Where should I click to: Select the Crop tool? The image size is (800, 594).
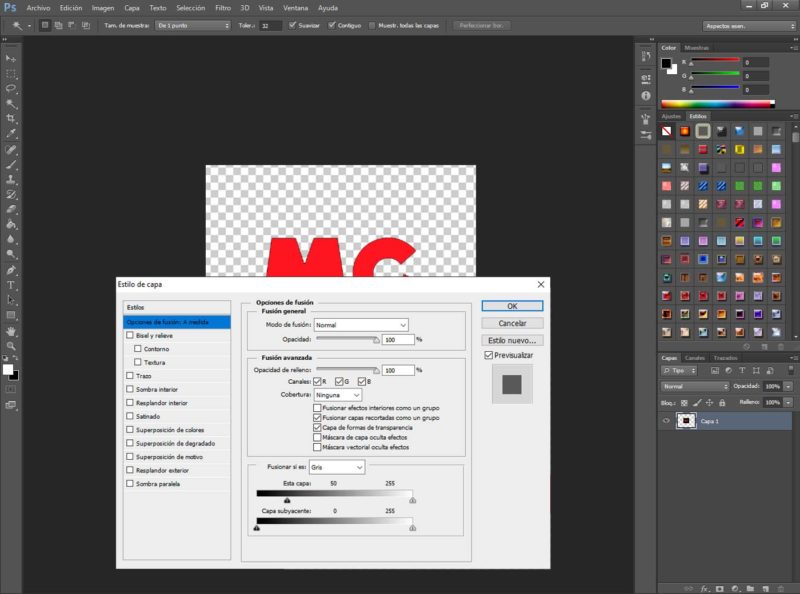click(11, 118)
